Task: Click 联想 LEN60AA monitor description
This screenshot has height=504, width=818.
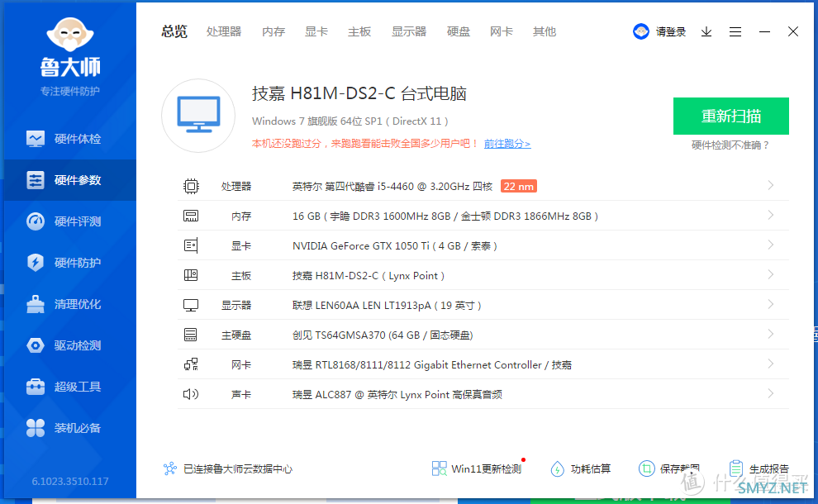Action: coord(387,305)
